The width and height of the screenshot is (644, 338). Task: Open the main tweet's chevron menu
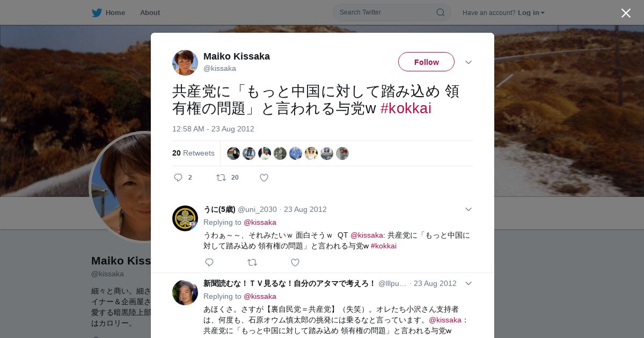coord(469,62)
